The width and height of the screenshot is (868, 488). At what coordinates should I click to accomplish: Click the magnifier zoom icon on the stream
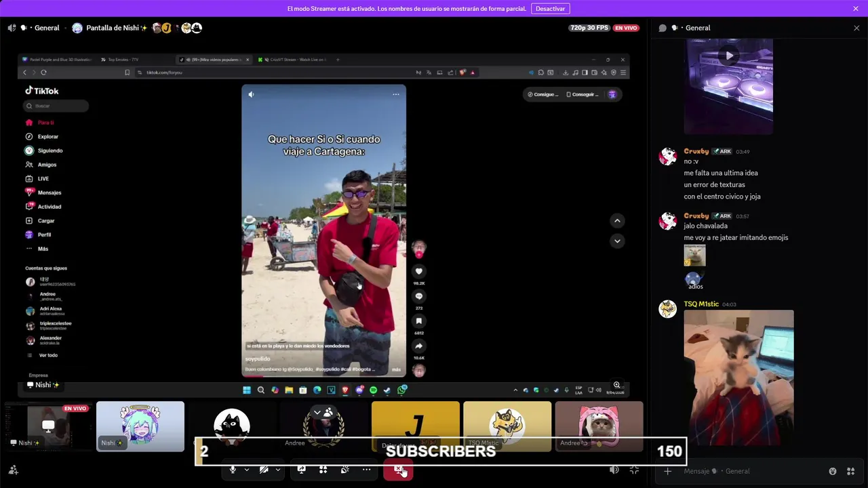coord(616,385)
